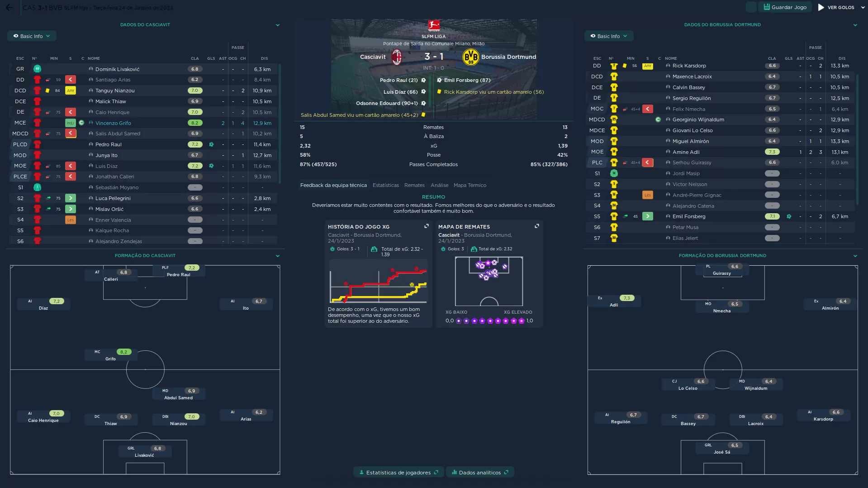868x488 pixels.
Task: Collapse the Formação do Borussia Dortmund panel
Action: [x=855, y=256]
